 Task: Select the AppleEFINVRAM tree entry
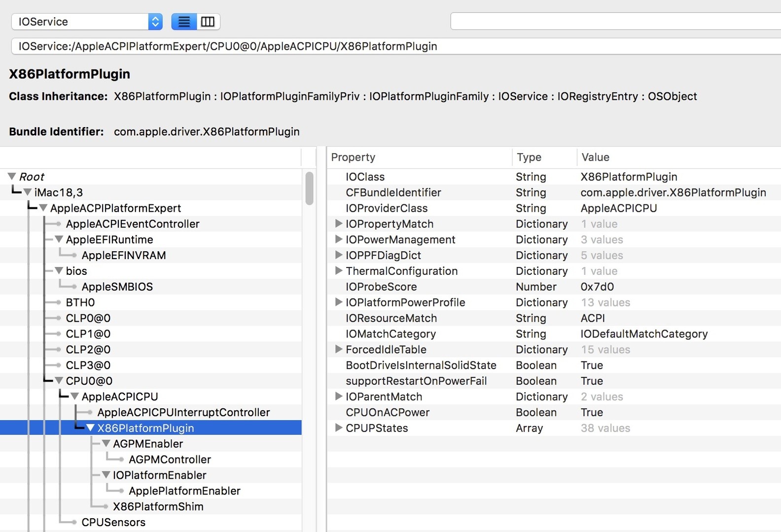pos(124,255)
